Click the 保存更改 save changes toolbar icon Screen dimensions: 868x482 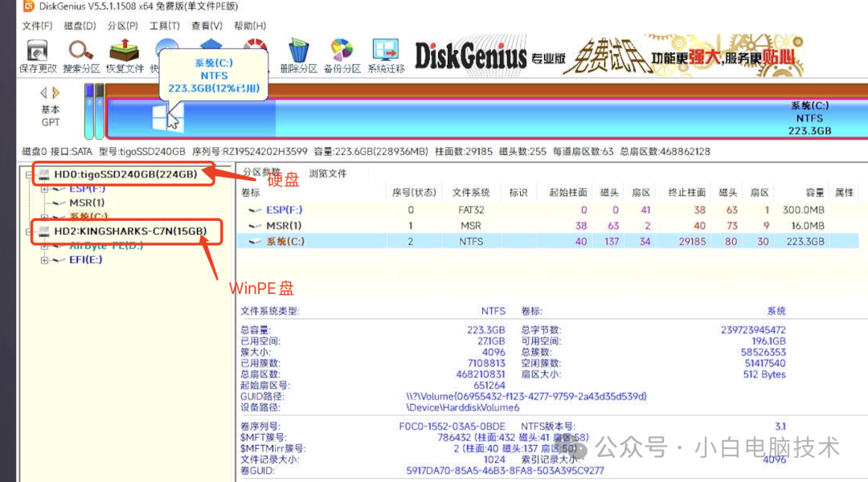click(38, 56)
